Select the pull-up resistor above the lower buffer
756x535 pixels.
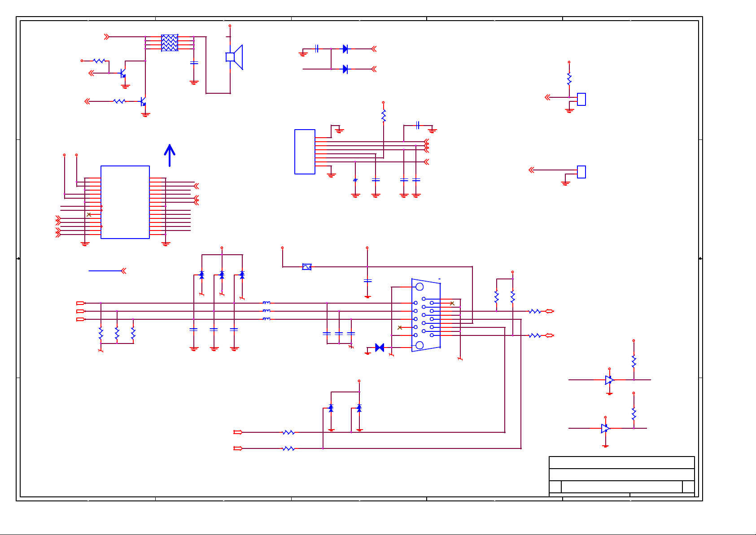[x=634, y=414]
